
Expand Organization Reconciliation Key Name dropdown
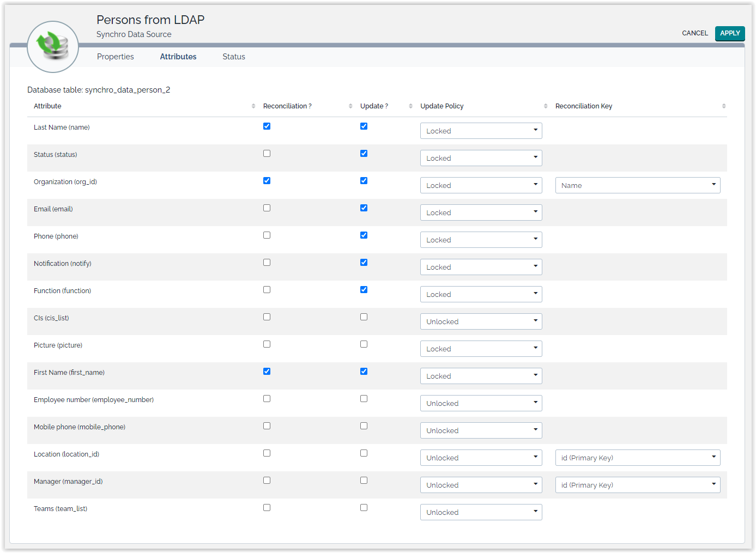tap(637, 185)
